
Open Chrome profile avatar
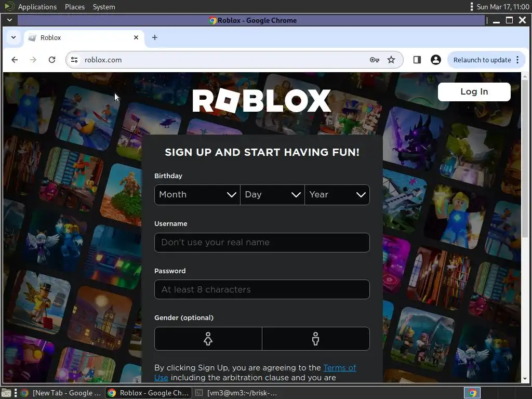pos(436,60)
